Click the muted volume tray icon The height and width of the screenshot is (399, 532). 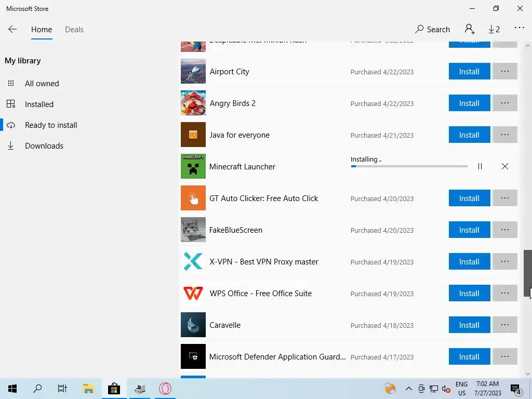(446, 389)
